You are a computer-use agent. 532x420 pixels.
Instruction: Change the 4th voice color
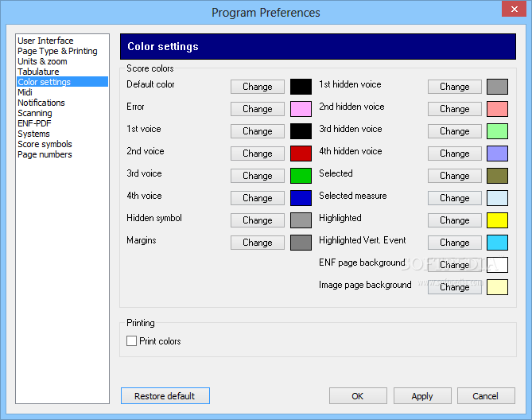258,198
